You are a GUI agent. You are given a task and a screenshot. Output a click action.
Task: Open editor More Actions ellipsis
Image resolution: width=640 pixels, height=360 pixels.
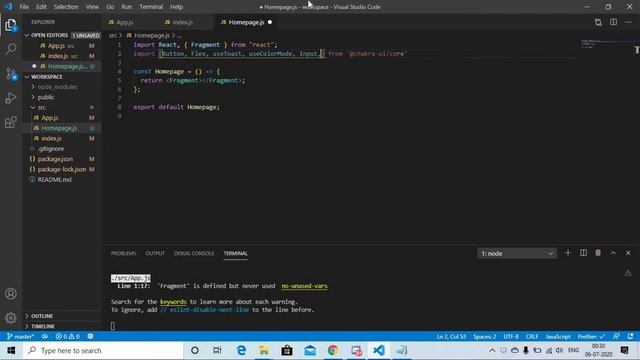pyautogui.click(x=628, y=22)
